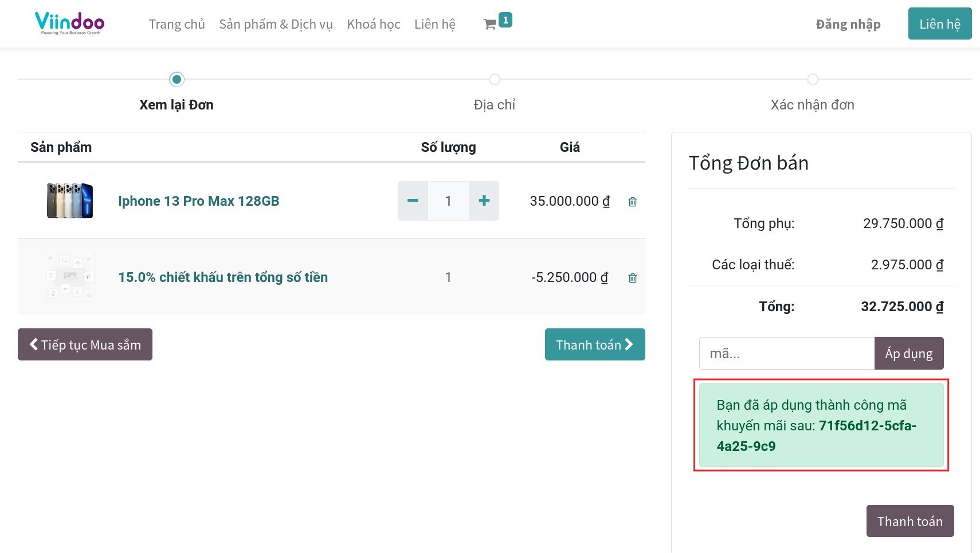Go to 'Khoá học' page
Screen dimensions: 980x553
pos(373,24)
